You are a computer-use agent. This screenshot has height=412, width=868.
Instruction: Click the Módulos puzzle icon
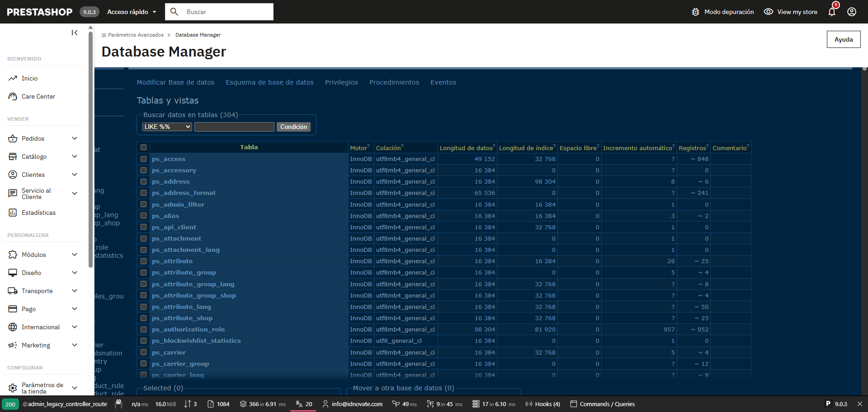pos(13,255)
